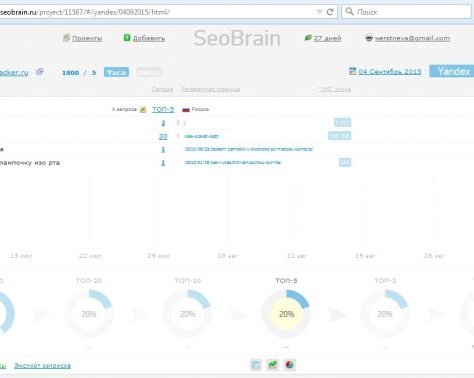Click position "1" for the 2010/09/23 URL row

click(x=163, y=149)
